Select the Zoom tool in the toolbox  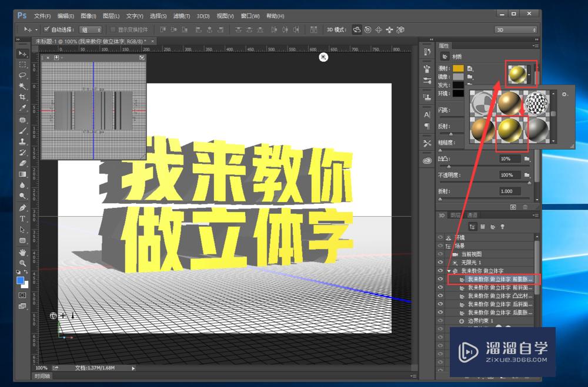(x=22, y=263)
